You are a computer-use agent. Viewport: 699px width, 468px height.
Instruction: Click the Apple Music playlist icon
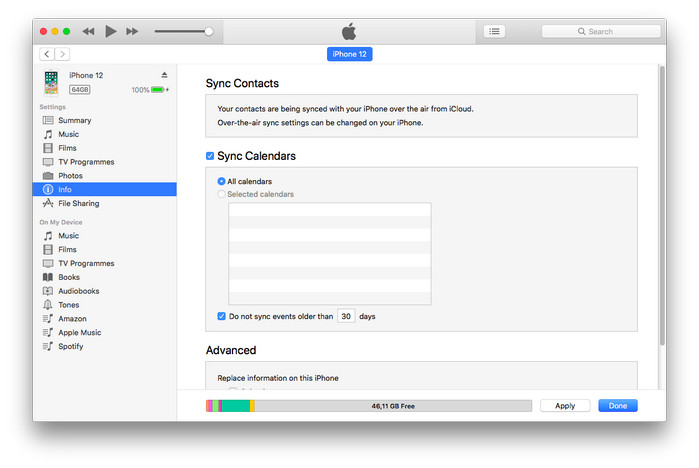coord(48,333)
